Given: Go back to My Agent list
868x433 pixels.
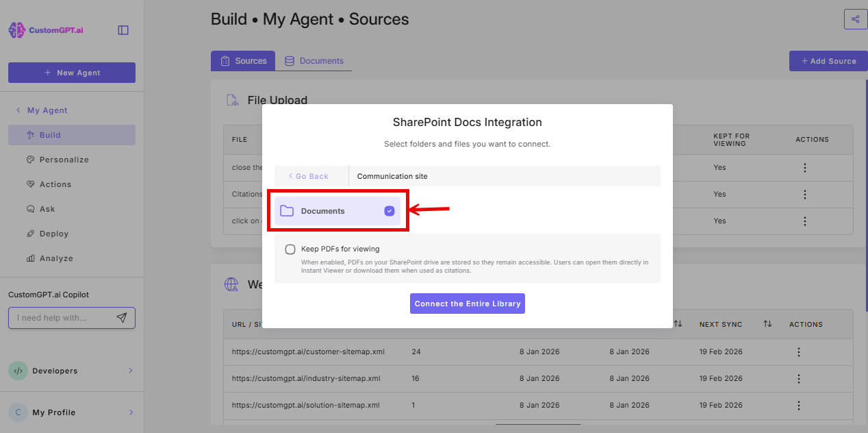Looking at the screenshot, I should pyautogui.click(x=41, y=110).
